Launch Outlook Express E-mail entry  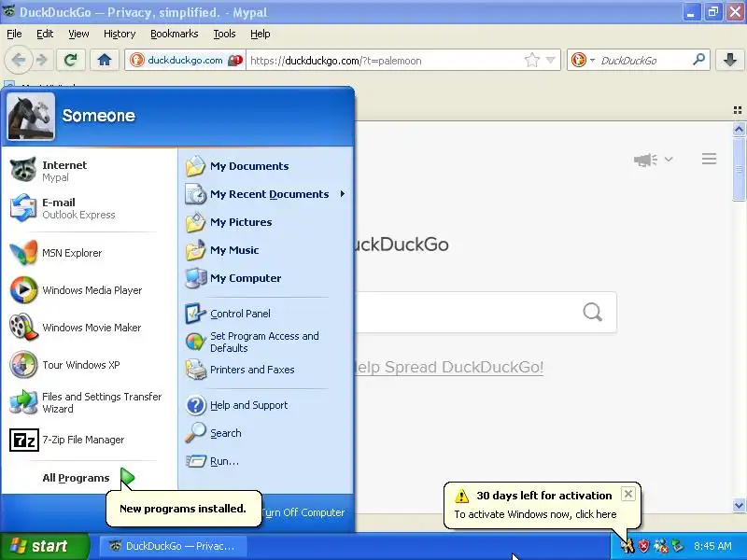tap(89, 208)
